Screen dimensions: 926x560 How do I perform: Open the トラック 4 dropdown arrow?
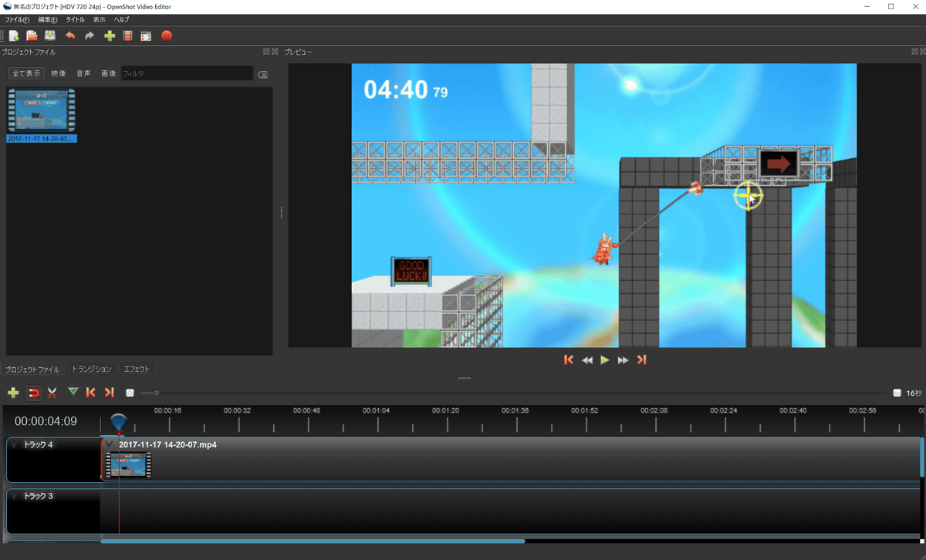15,445
